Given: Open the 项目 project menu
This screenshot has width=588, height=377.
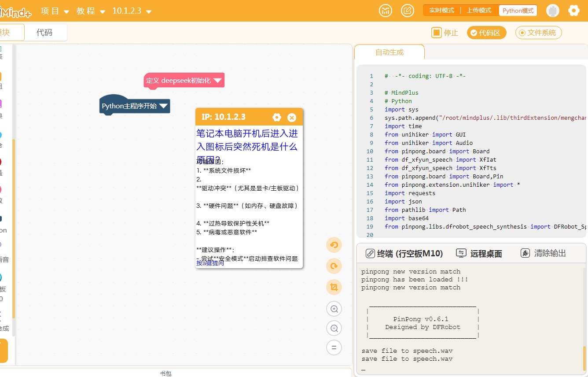Looking at the screenshot, I should coord(55,11).
